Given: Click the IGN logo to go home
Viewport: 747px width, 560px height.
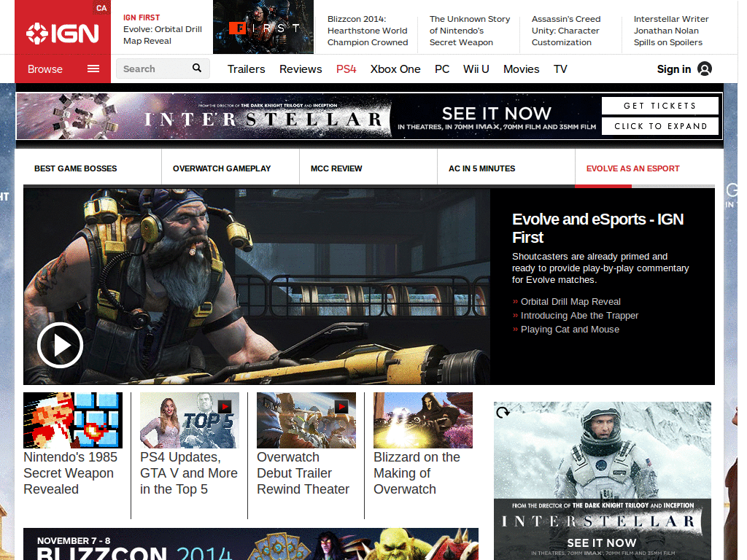Looking at the screenshot, I should point(62,32).
